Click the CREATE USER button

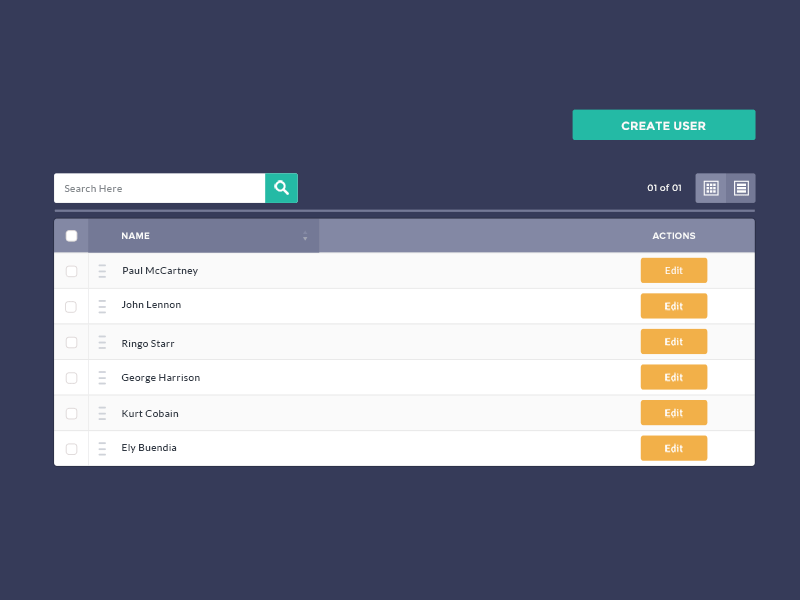(664, 125)
